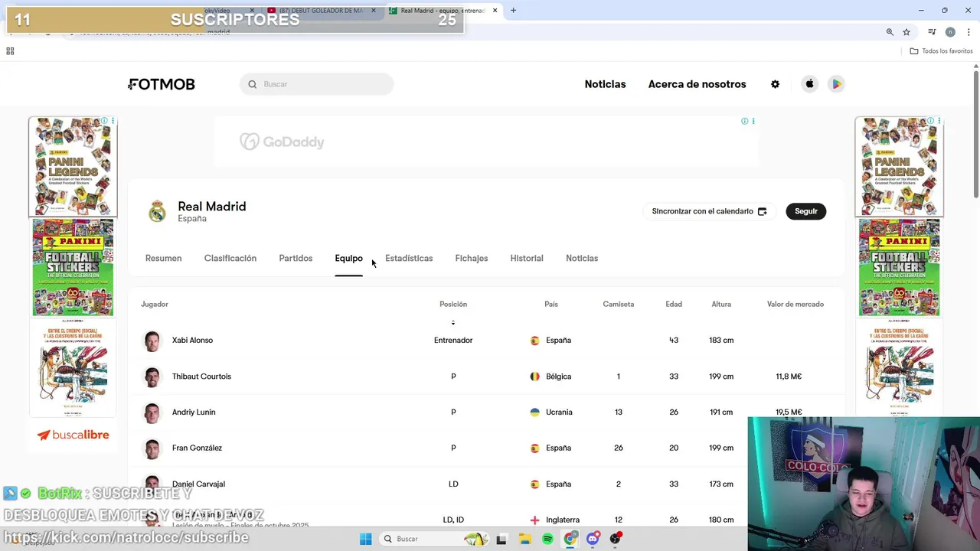This screenshot has width=980, height=551.
Task: Open Thibaut Courtois player link
Action: coord(201,377)
